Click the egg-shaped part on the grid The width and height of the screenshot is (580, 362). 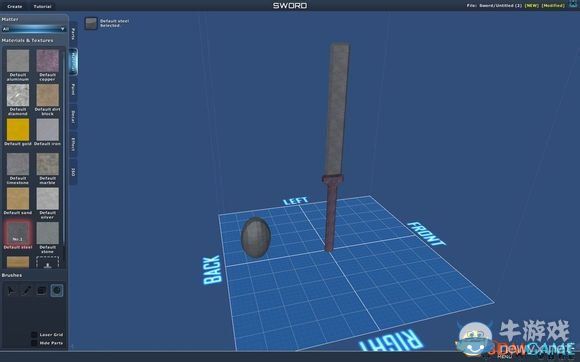coord(256,237)
